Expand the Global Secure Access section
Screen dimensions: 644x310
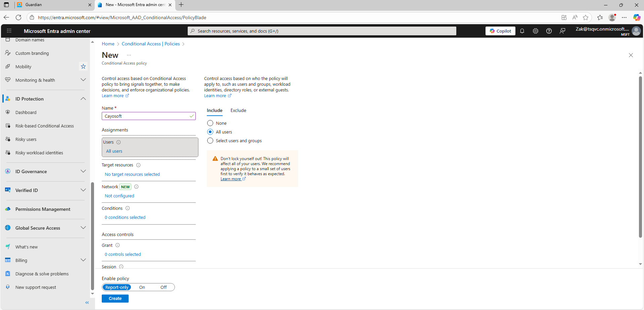[x=83, y=228]
